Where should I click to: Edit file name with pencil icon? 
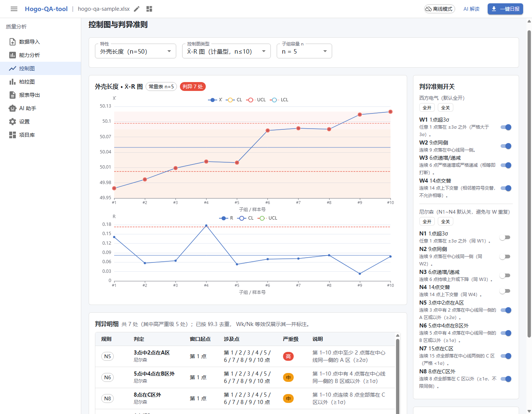137,9
